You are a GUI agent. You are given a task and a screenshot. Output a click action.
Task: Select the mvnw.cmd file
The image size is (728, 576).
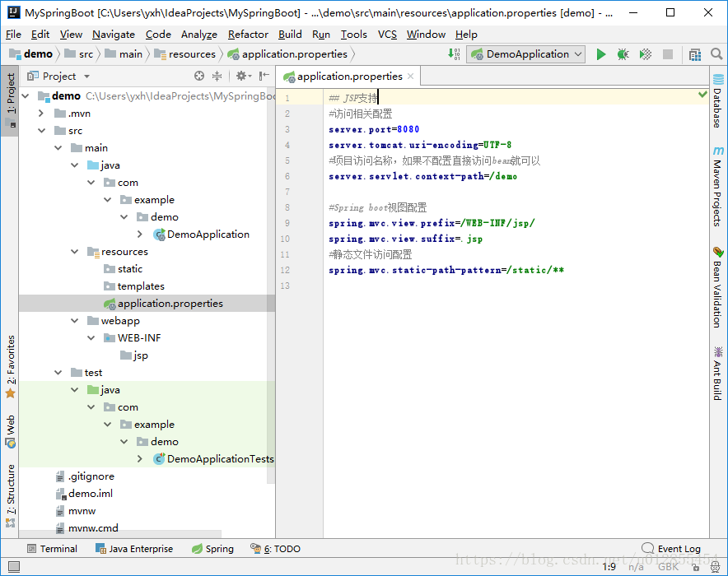click(x=86, y=527)
